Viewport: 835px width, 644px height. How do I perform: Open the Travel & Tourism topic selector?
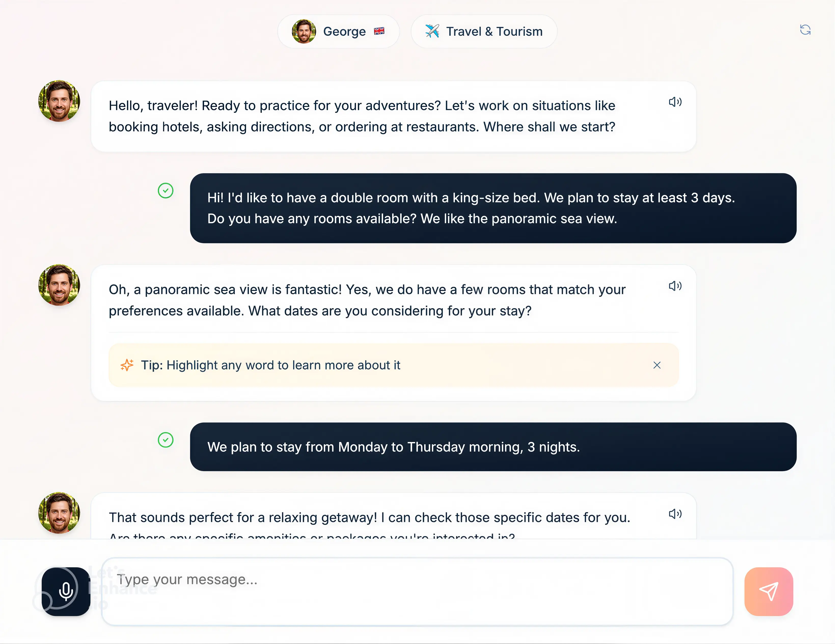(x=484, y=31)
